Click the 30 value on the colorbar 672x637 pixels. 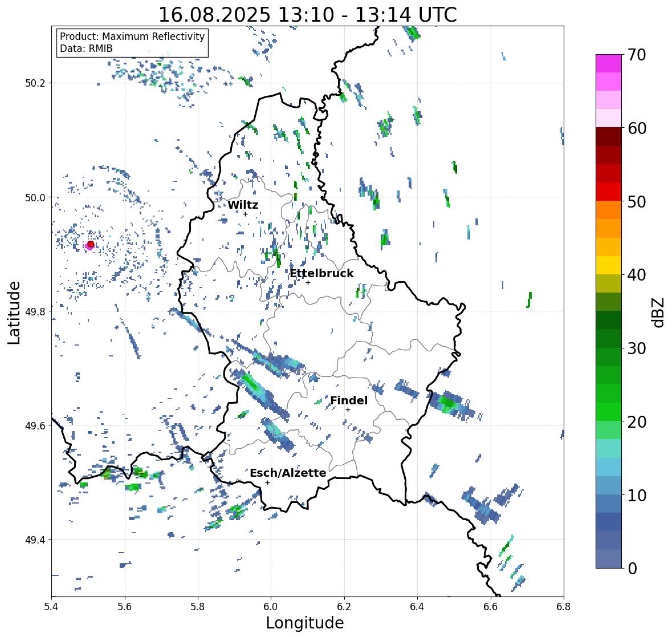click(637, 348)
